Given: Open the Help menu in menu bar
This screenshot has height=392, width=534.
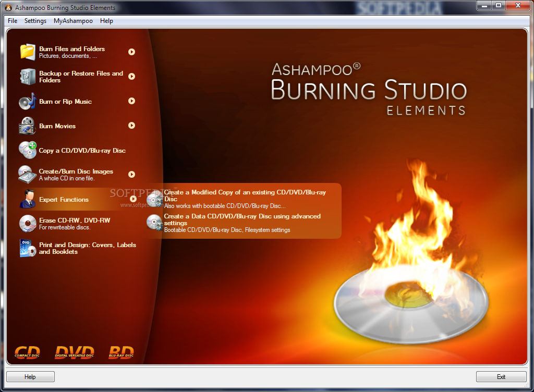Looking at the screenshot, I should click(106, 21).
